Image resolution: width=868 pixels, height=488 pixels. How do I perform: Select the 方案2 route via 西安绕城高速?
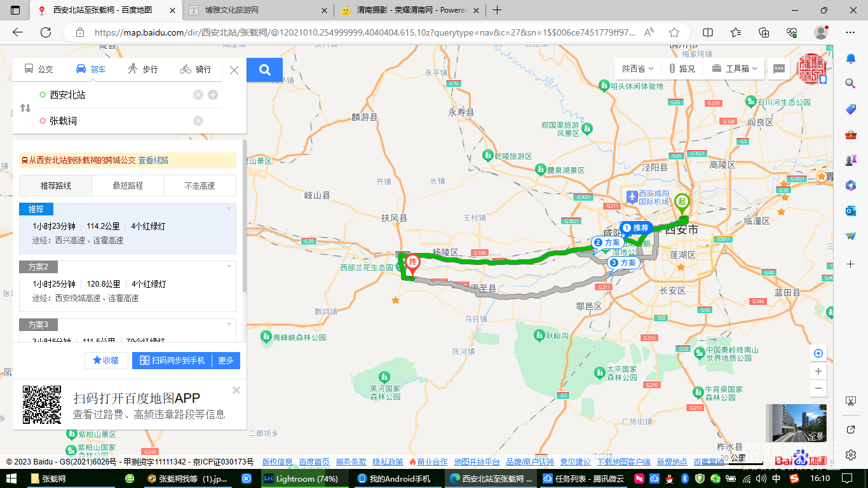coord(128,286)
